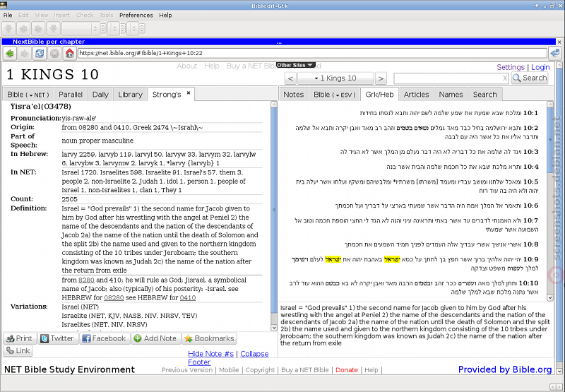565x392 pixels.
Task: Clear the search box with the X
Action: 505,78
